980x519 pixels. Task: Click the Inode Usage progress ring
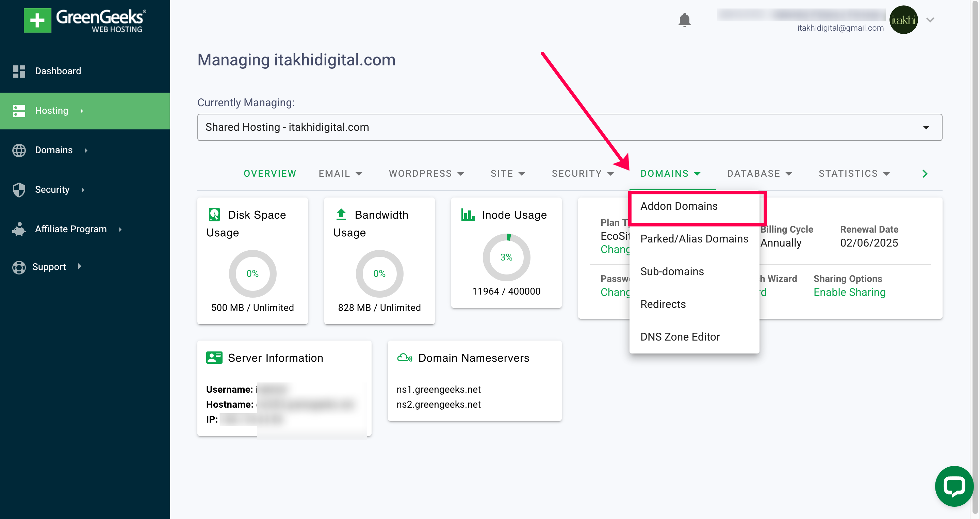tap(506, 257)
